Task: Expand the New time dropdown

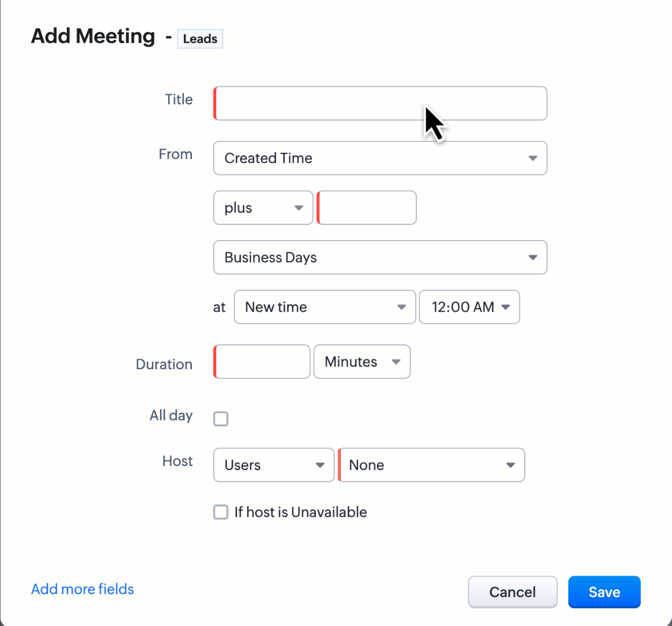Action: pyautogui.click(x=325, y=307)
